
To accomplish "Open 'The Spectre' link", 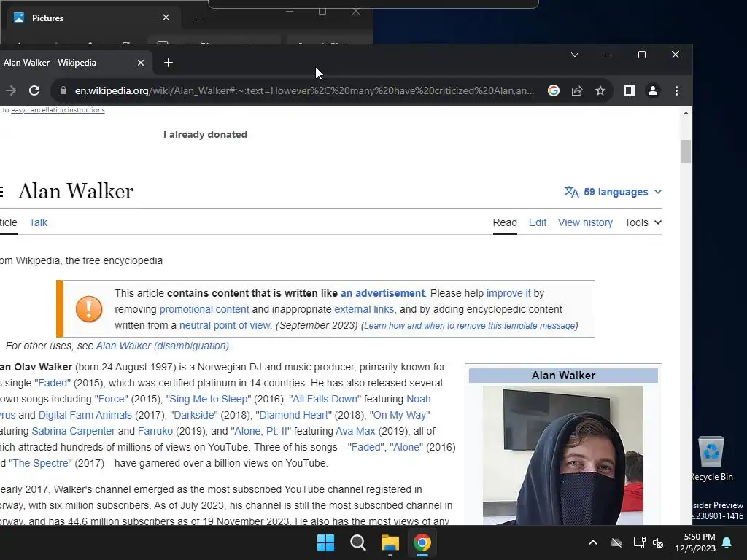I will pos(41,463).
